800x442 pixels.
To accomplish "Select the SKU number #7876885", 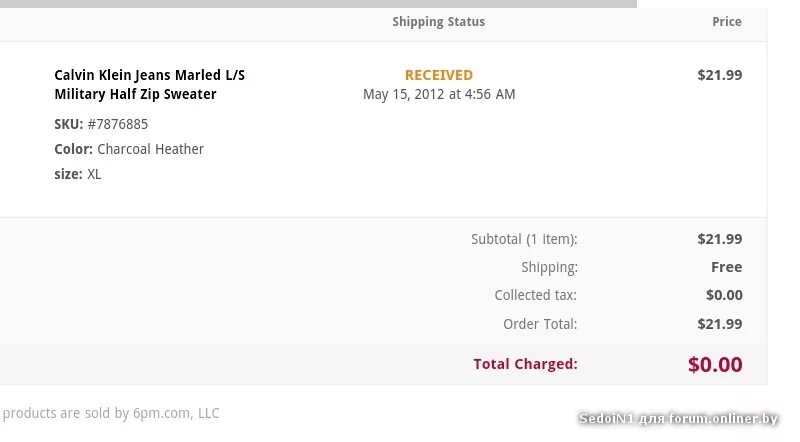I will click(117, 124).
